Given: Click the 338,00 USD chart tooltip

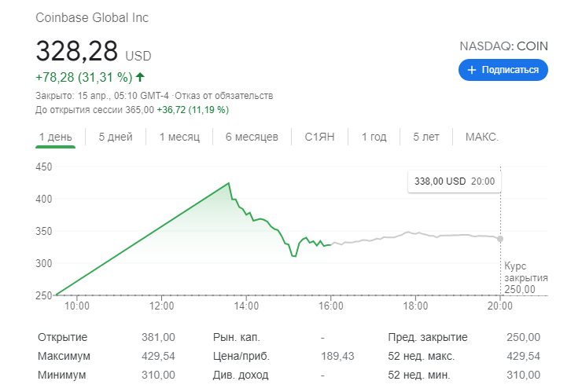Looking at the screenshot, I should (455, 181).
